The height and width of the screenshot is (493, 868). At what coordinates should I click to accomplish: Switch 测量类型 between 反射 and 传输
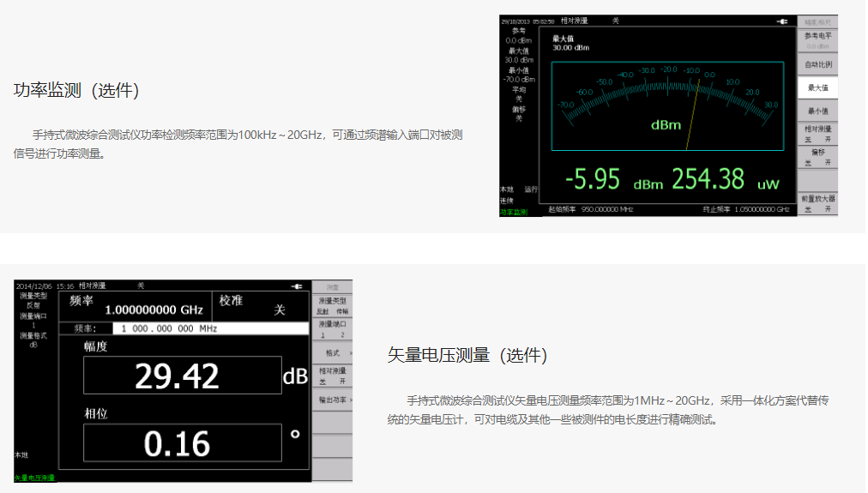[332, 306]
